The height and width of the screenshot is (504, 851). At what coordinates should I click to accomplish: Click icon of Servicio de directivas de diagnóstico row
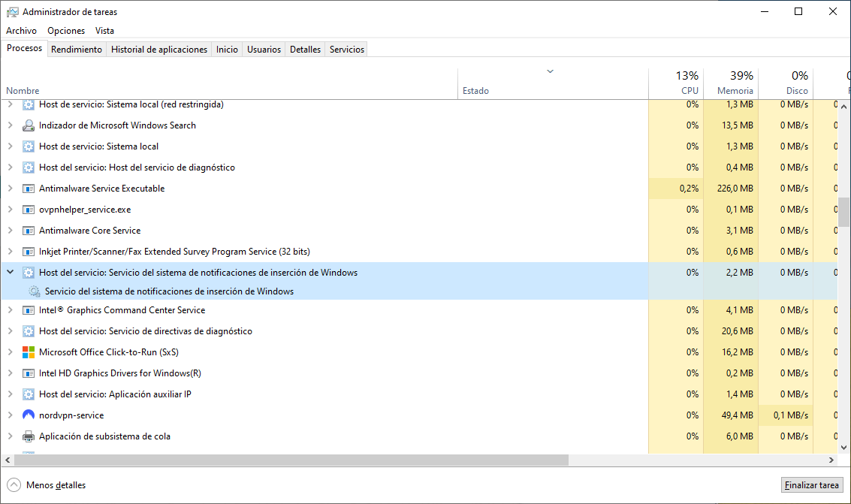point(29,331)
